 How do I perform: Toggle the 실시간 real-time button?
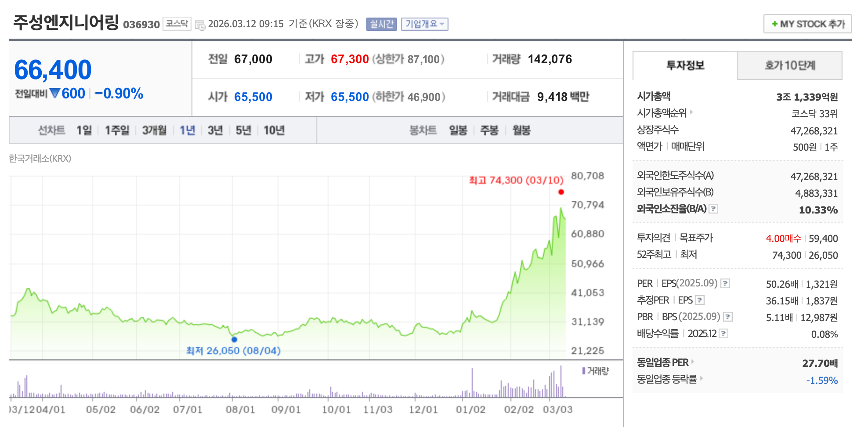click(x=382, y=24)
